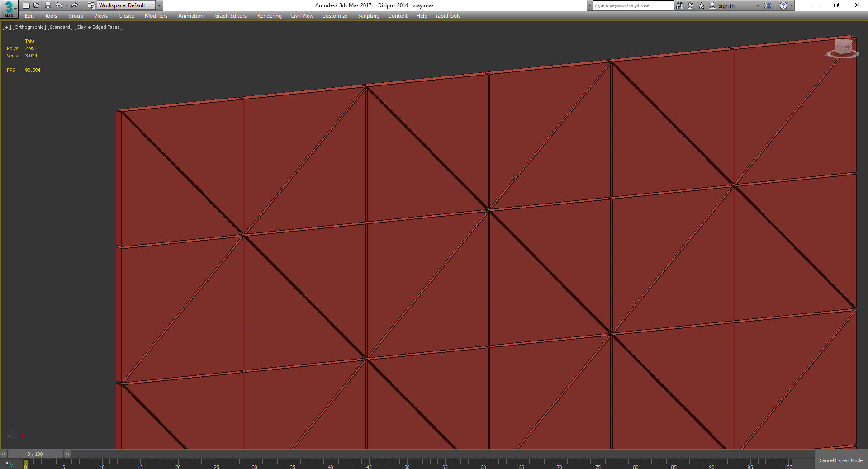Open the Quick Access Toolbar customize arrow
The image size is (868, 469).
click(x=159, y=5)
